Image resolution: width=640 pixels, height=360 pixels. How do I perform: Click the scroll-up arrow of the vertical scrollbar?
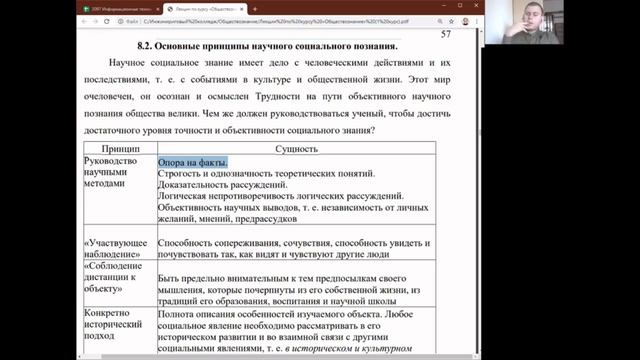(480, 31)
